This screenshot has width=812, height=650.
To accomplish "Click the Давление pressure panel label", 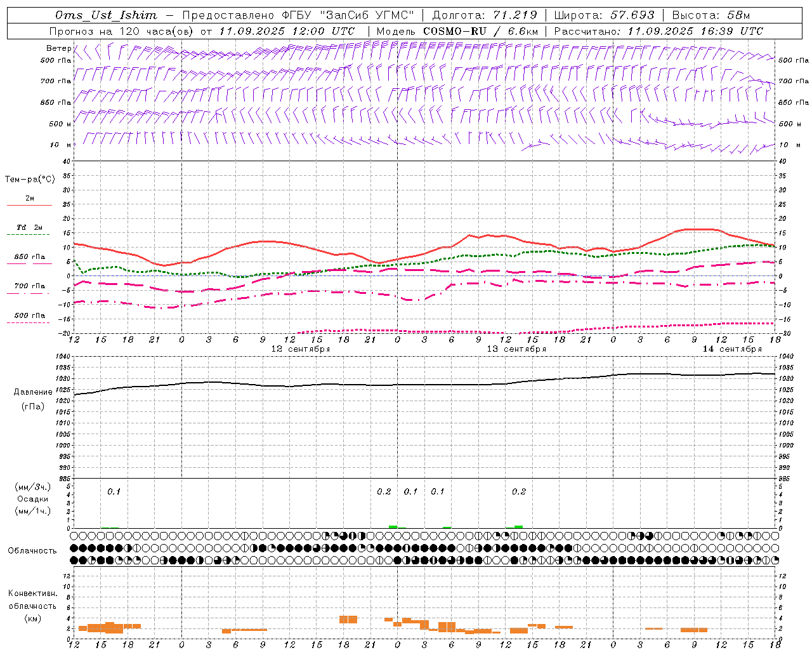I will [x=33, y=392].
